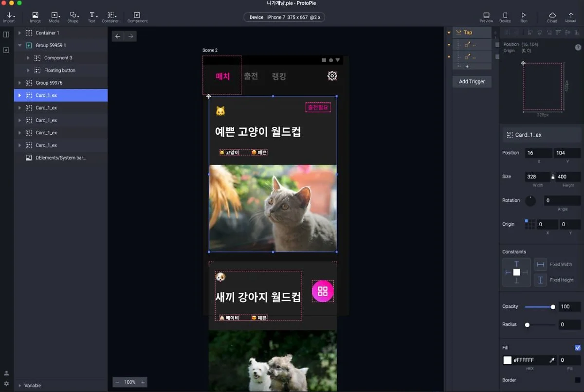Align selected layers to top edge

[558, 33]
